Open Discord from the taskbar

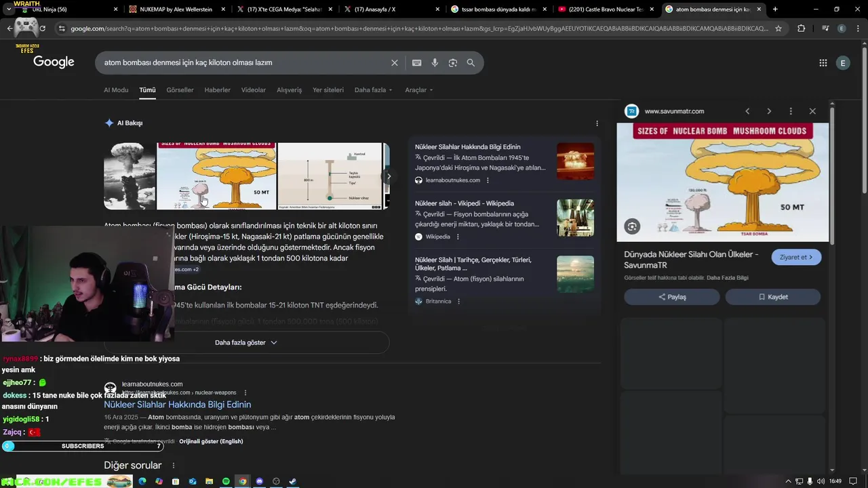click(x=259, y=481)
